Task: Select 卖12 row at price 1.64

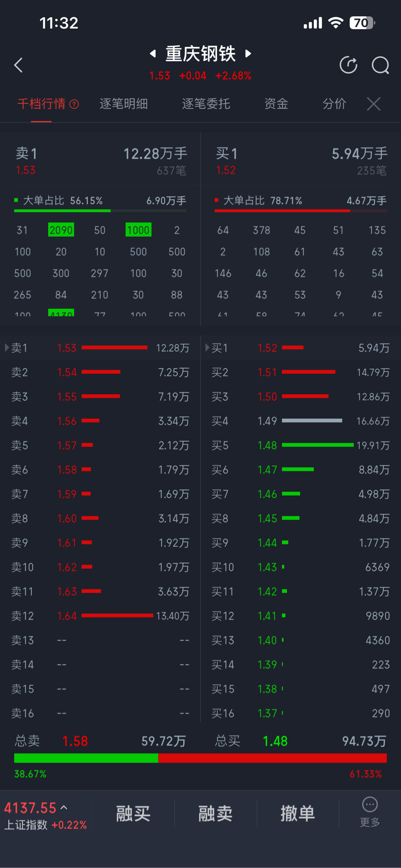Action: pyautogui.click(x=100, y=616)
